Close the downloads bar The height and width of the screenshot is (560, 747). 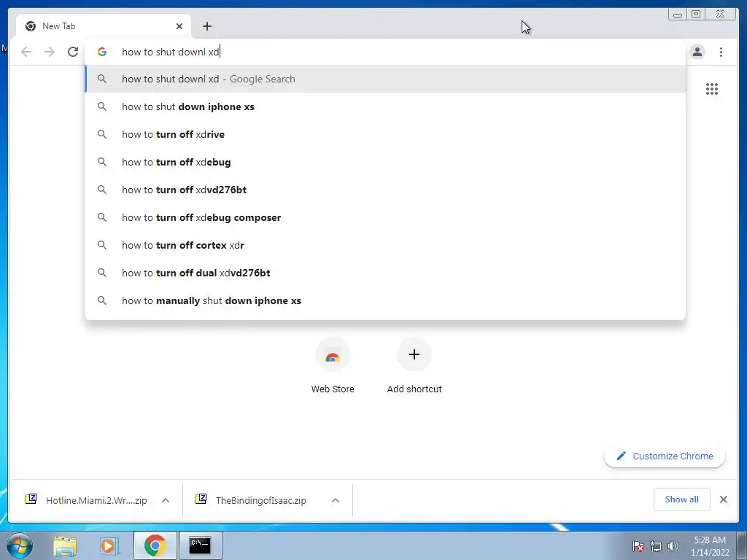[723, 499]
